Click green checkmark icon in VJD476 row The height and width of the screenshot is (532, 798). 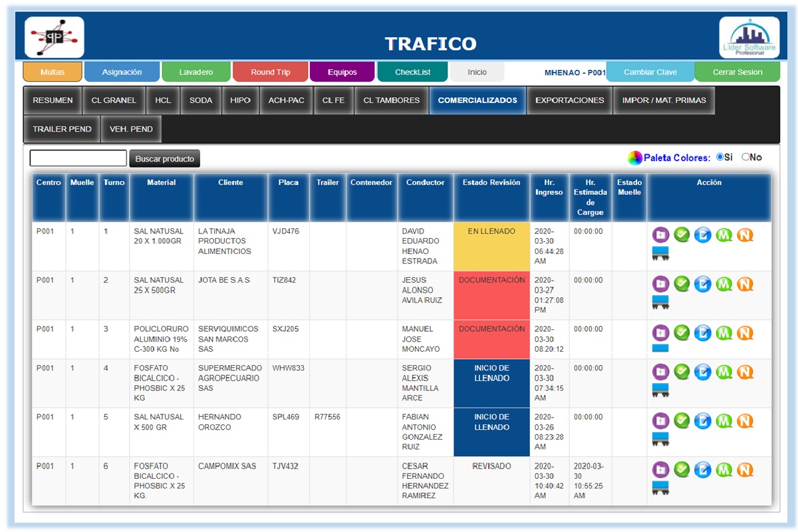[681, 235]
